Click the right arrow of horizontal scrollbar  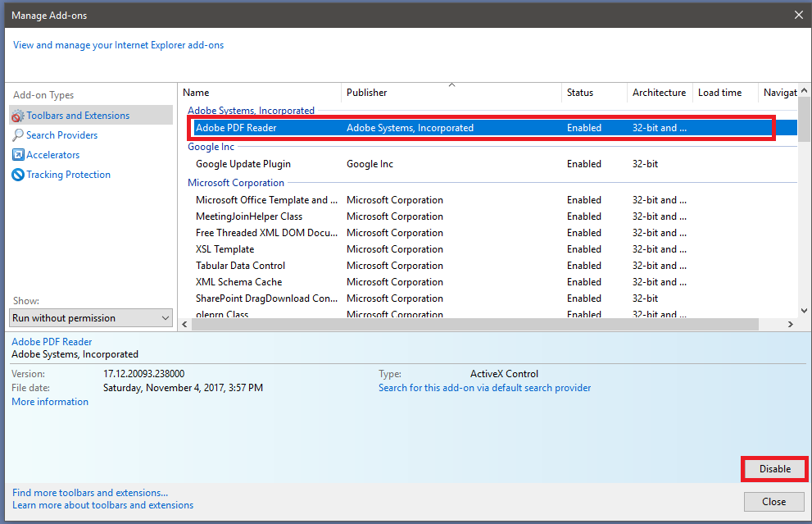[x=790, y=325]
